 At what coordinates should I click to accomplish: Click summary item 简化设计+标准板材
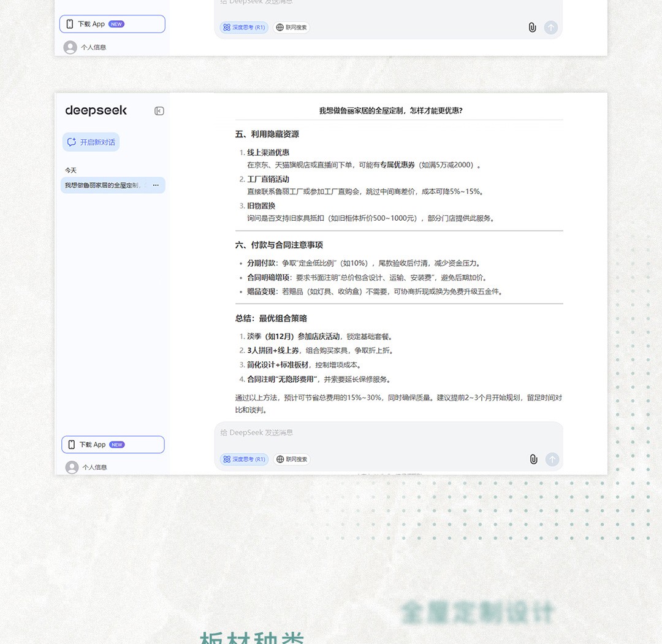click(x=278, y=365)
